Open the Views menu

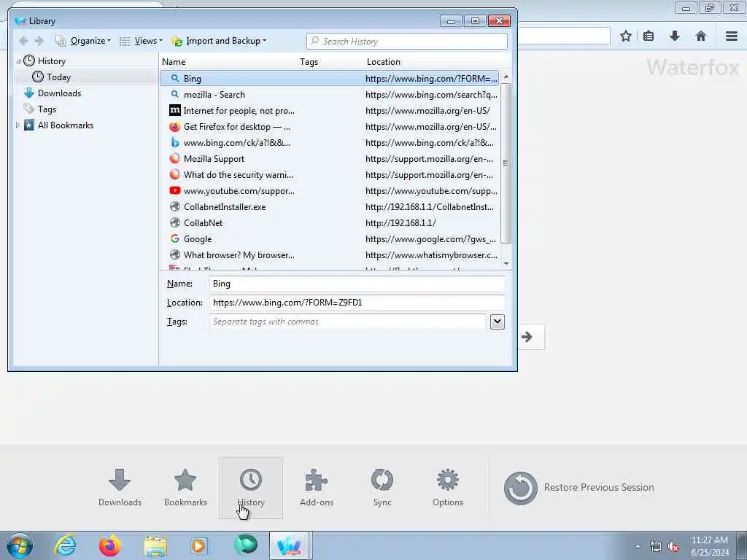142,41
